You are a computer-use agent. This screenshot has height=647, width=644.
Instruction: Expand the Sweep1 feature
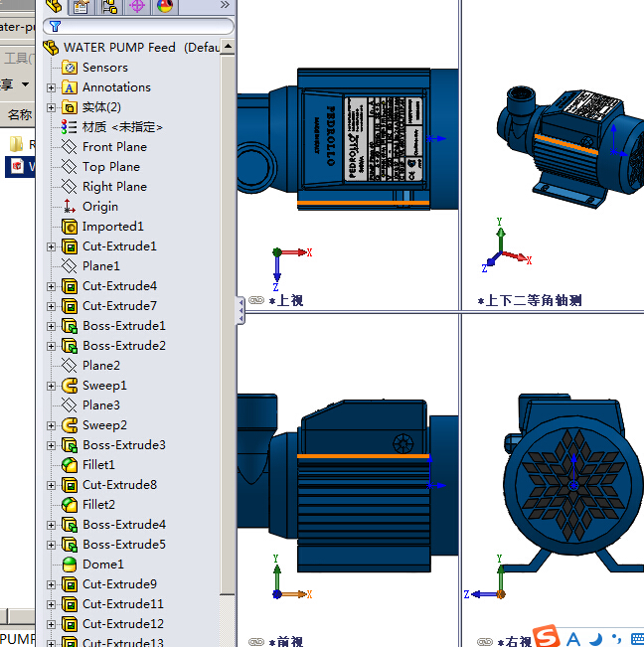51,386
